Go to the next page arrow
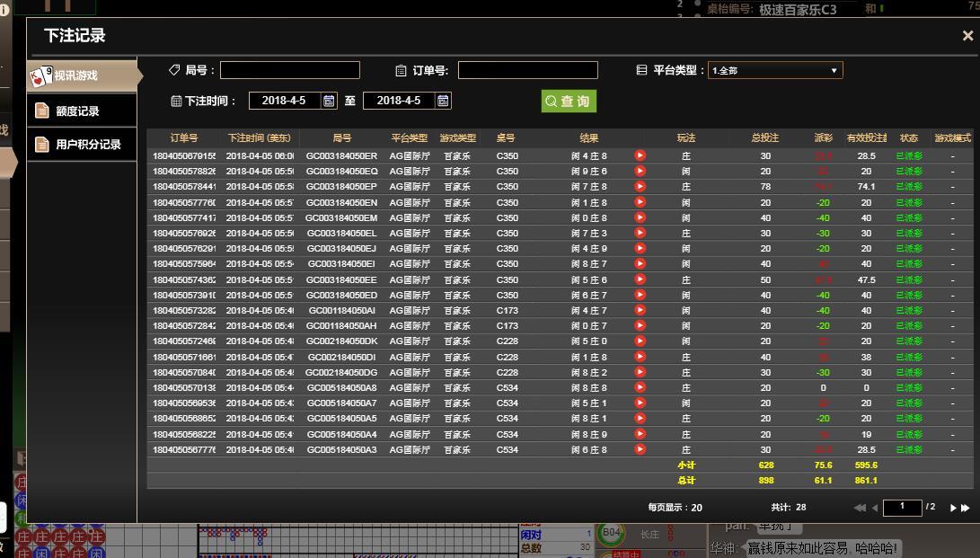Image resolution: width=980 pixels, height=558 pixels. 953,508
